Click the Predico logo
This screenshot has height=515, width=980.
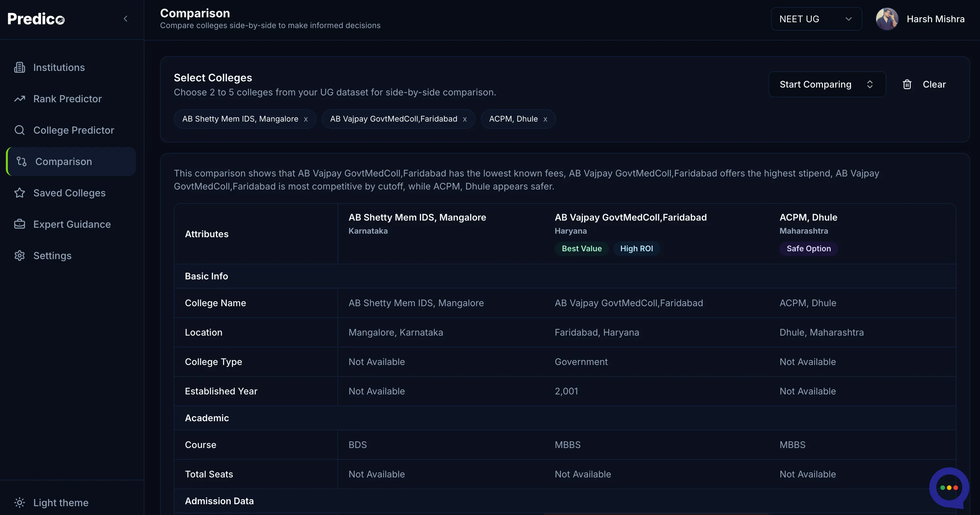coord(36,19)
